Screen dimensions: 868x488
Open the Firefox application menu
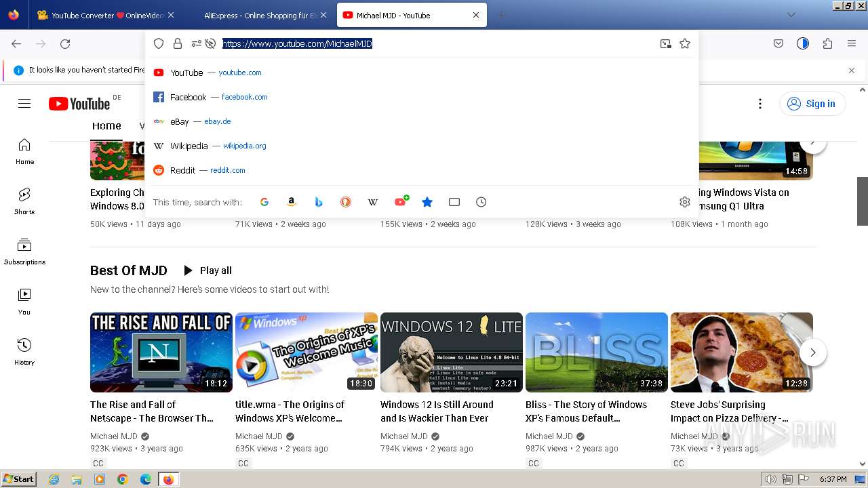(852, 43)
